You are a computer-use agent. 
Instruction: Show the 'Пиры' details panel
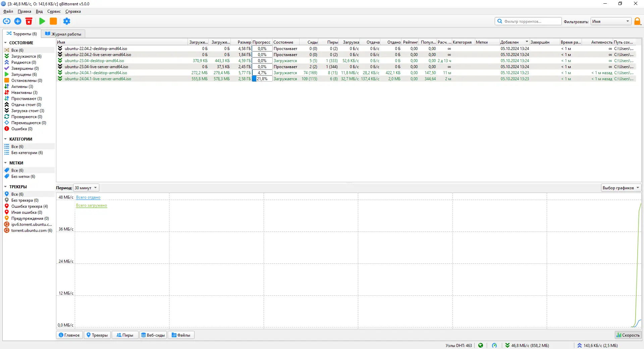[125, 335]
